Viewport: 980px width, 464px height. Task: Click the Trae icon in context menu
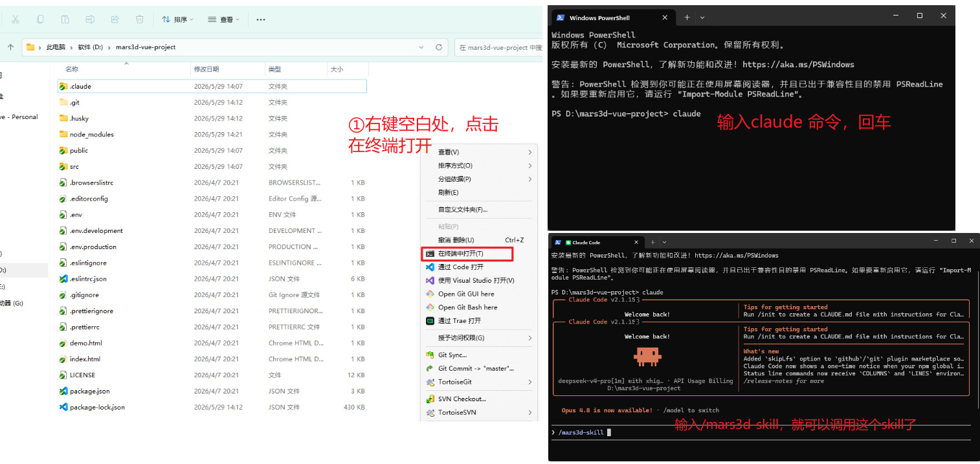click(430, 321)
